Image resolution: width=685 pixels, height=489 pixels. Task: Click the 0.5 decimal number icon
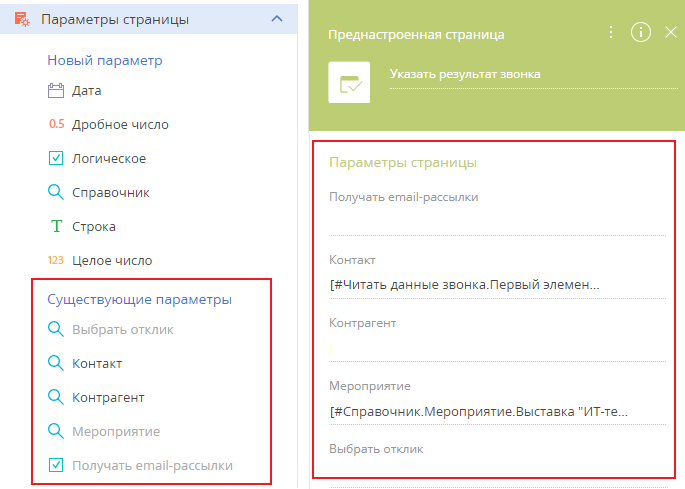(56, 124)
